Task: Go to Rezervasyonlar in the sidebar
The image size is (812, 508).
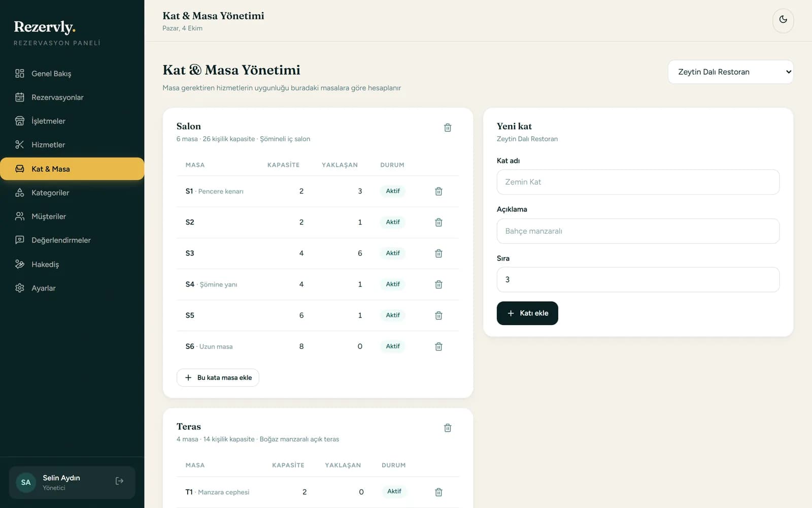Action: (72, 98)
